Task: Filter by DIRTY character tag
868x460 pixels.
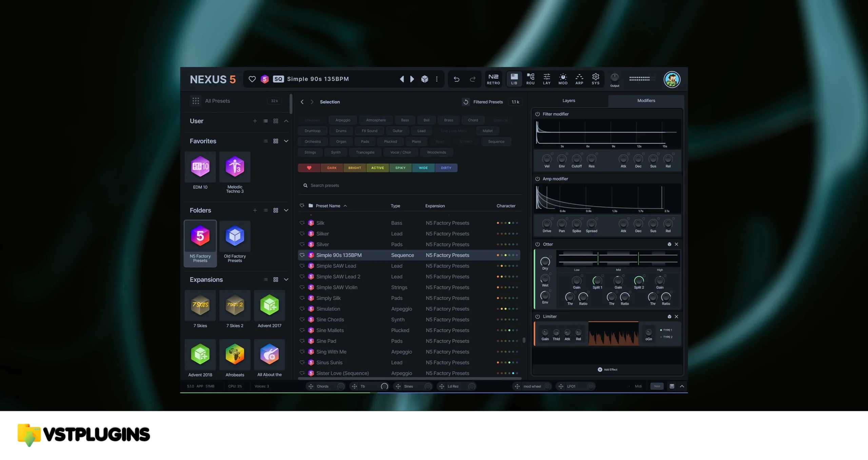Action: 446,168
